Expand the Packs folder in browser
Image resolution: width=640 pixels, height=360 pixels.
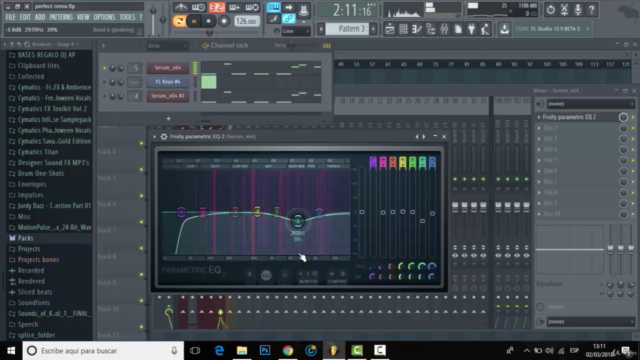[x=25, y=238]
